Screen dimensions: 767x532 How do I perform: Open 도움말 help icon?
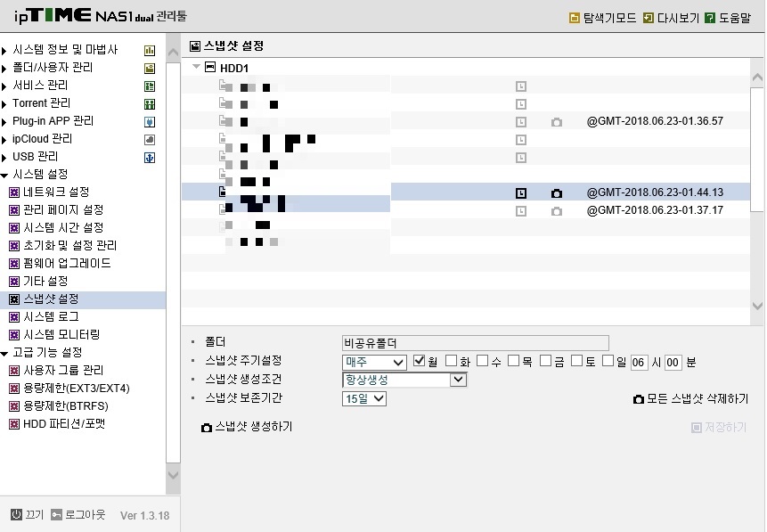(710, 19)
